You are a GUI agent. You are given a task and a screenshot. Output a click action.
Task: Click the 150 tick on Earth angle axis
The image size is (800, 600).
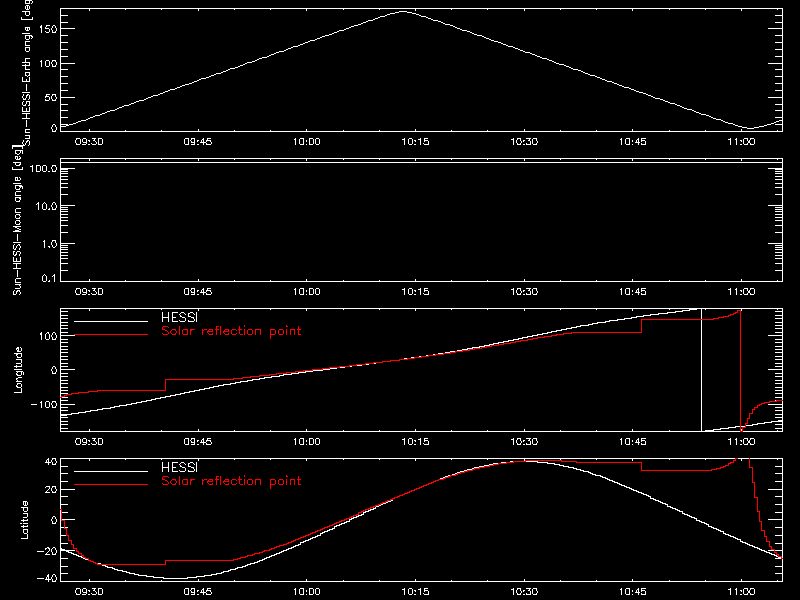(48, 29)
